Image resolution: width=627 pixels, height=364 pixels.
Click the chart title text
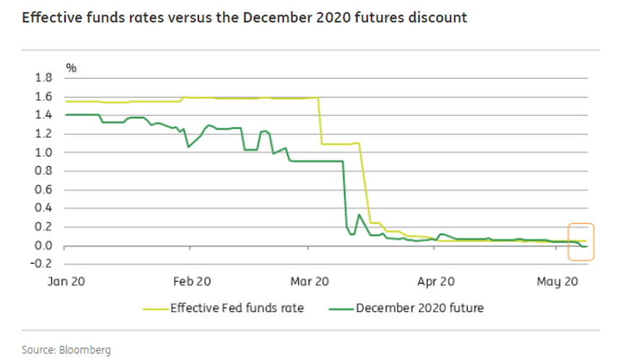(x=245, y=17)
